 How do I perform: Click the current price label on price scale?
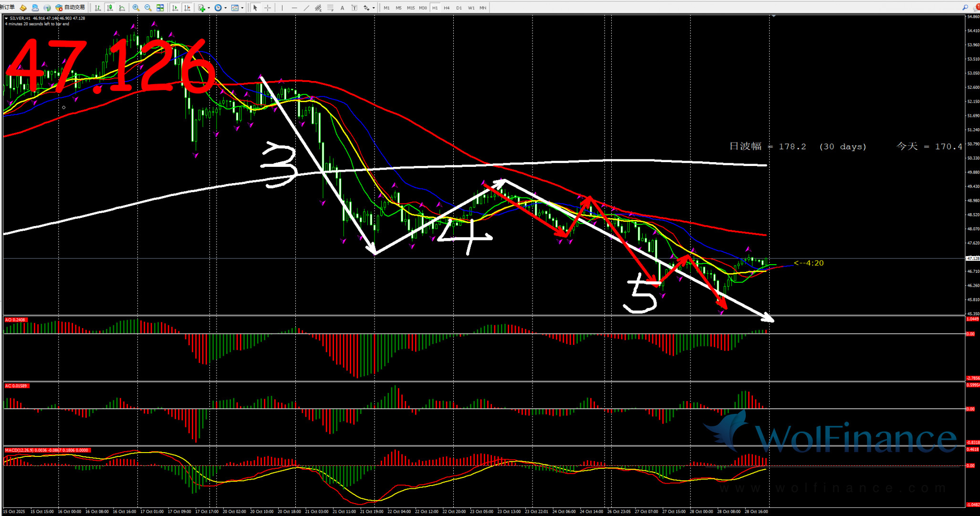click(x=972, y=258)
